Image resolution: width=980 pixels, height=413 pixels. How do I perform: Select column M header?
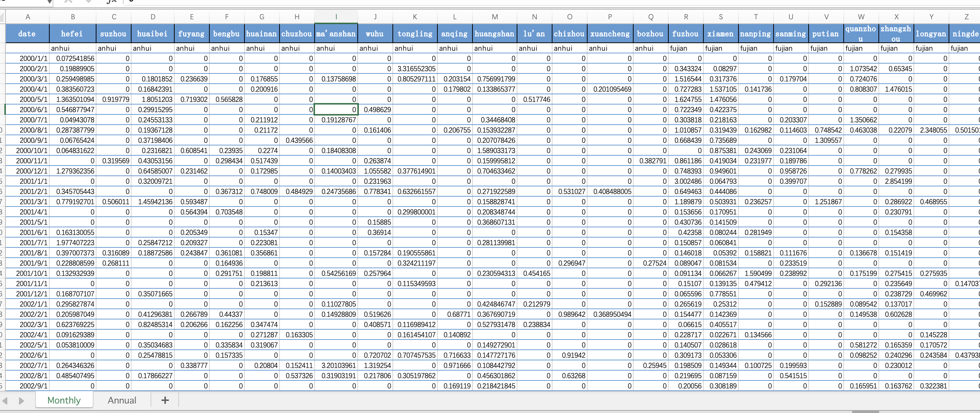(494, 17)
